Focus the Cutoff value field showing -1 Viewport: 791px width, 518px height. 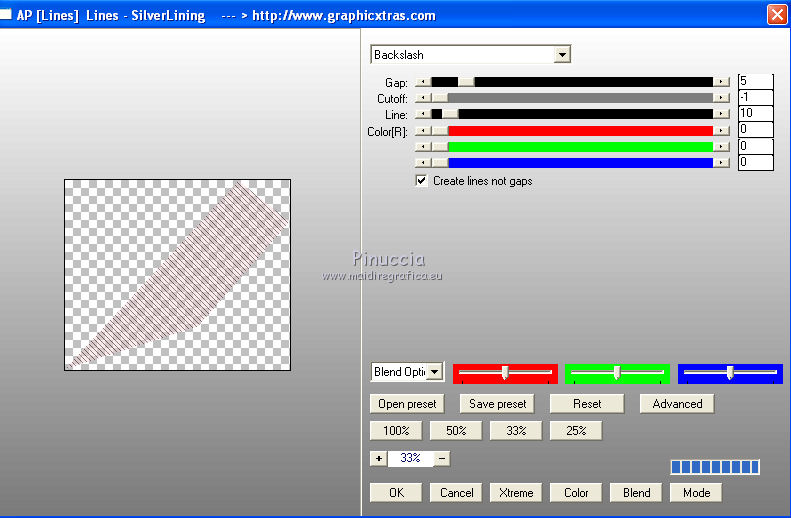point(755,97)
